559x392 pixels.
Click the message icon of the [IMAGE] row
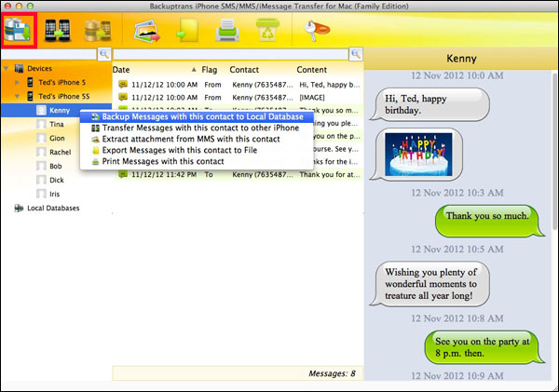pos(123,97)
